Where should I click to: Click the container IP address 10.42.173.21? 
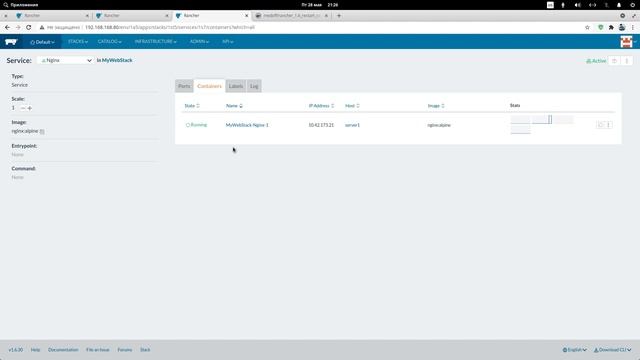coord(321,125)
